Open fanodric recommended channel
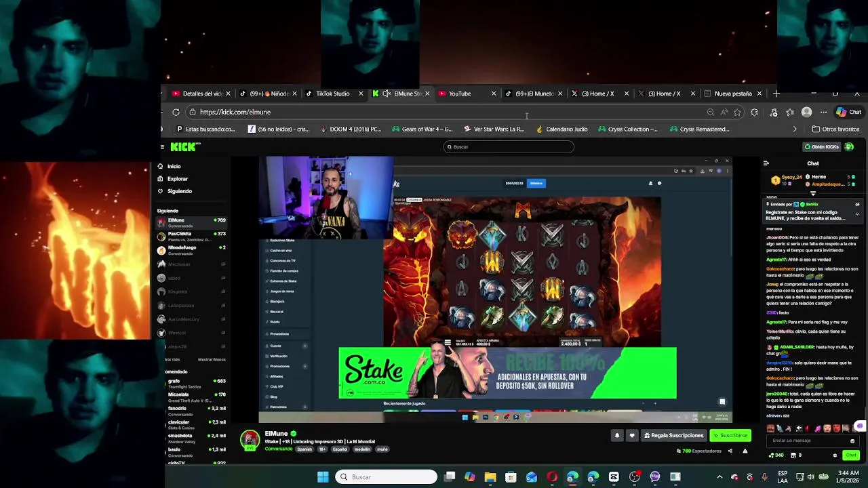868x488 pixels. [197, 411]
